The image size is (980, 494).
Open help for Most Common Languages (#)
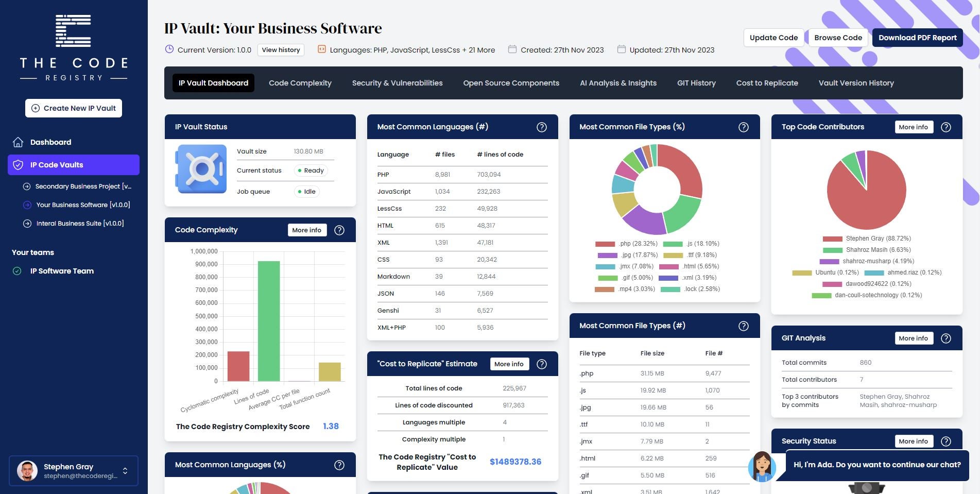point(542,127)
